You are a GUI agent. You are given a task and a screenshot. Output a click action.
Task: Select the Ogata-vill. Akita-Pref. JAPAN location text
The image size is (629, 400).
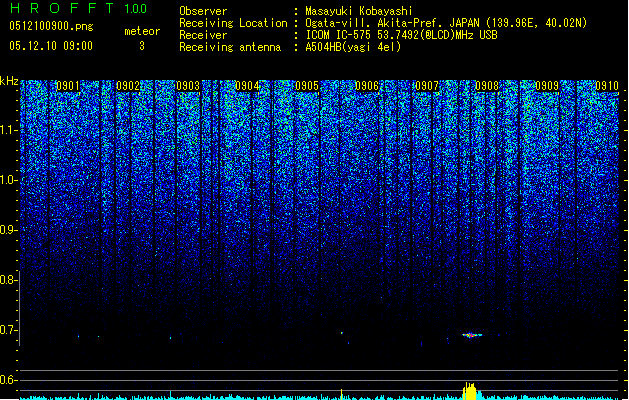pos(446,23)
